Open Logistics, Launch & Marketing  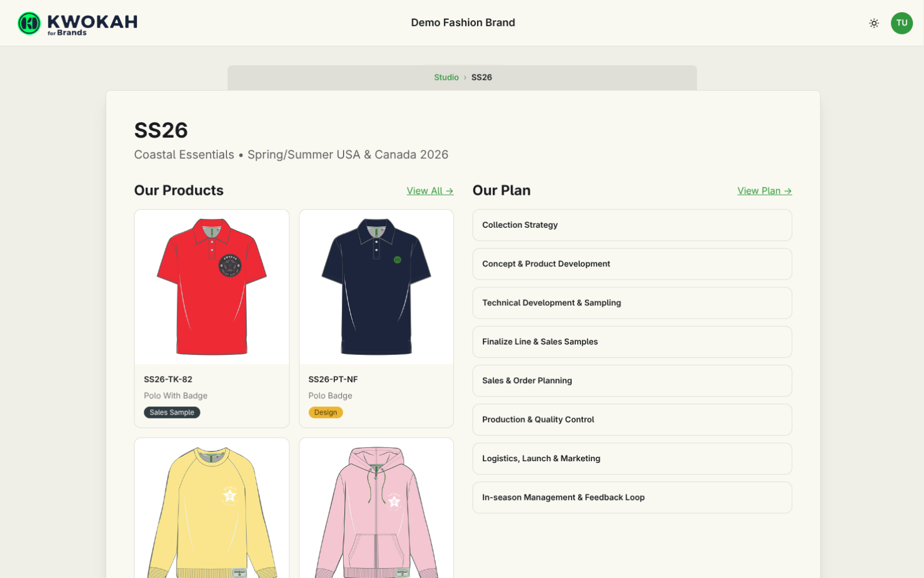point(632,458)
